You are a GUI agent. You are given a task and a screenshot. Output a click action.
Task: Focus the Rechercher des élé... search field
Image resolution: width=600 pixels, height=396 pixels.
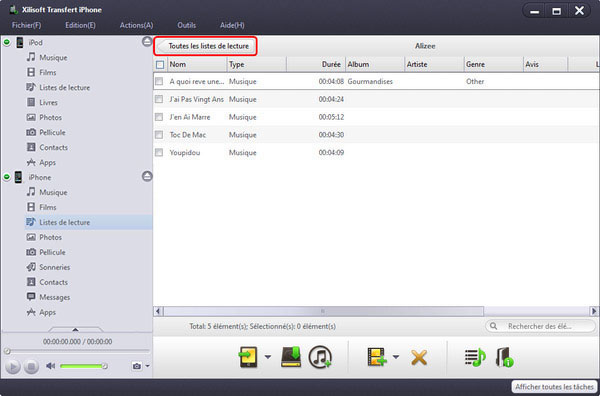click(540, 326)
